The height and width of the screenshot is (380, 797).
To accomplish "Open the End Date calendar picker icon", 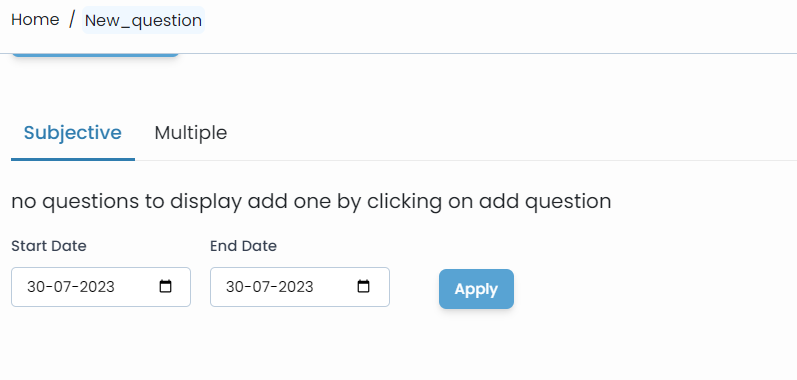I will pos(363,287).
